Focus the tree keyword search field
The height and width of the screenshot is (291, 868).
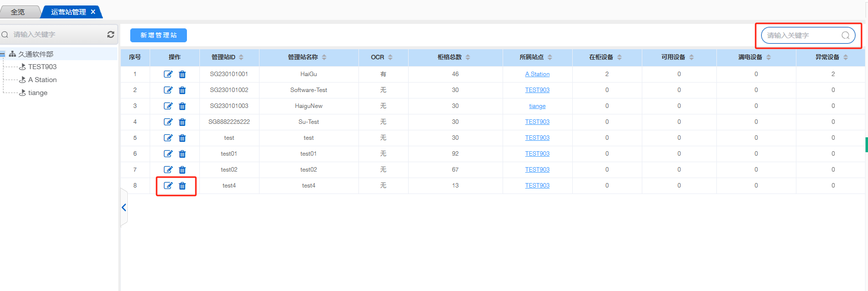(59, 34)
